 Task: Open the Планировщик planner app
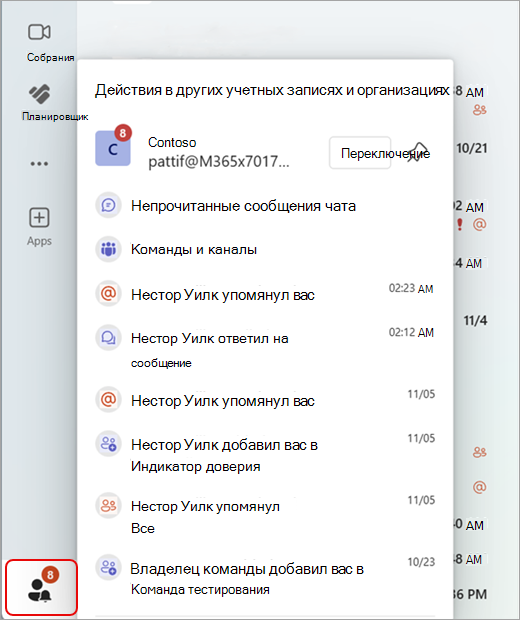tap(40, 94)
